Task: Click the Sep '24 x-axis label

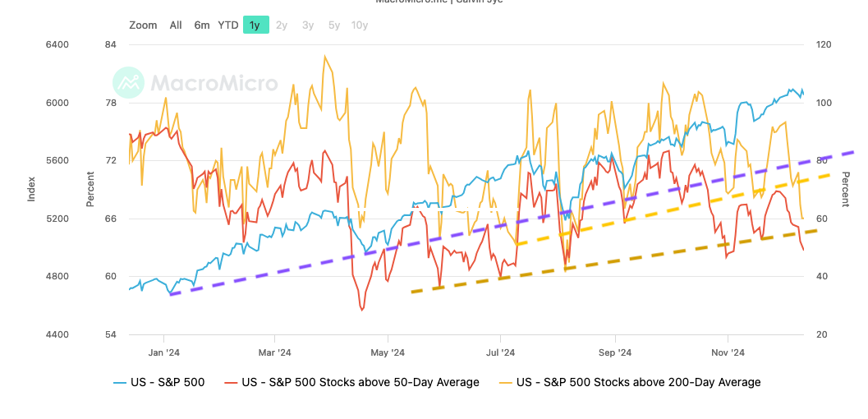Action: click(614, 352)
